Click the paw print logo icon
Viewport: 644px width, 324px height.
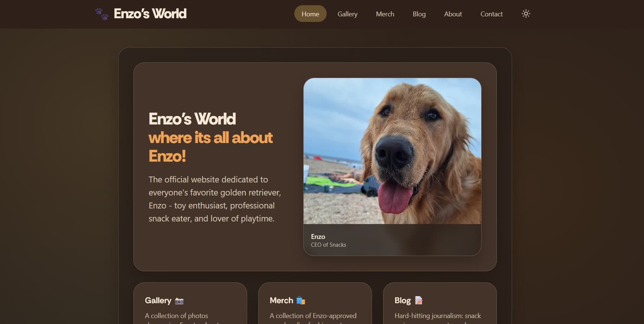(101, 14)
